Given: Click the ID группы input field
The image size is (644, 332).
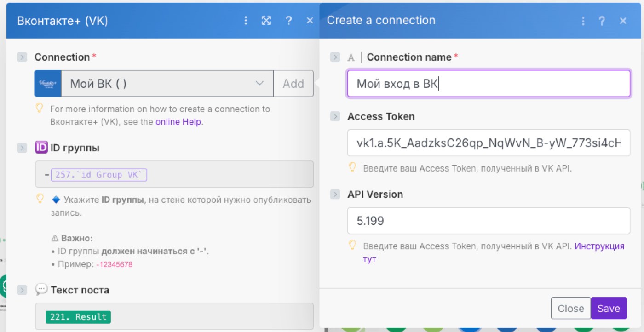Looking at the screenshot, I should [x=174, y=174].
